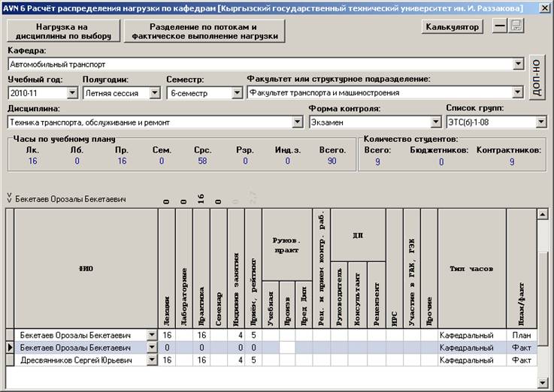Open name dropdown in selected Бекетаев Факт row

coord(152,348)
